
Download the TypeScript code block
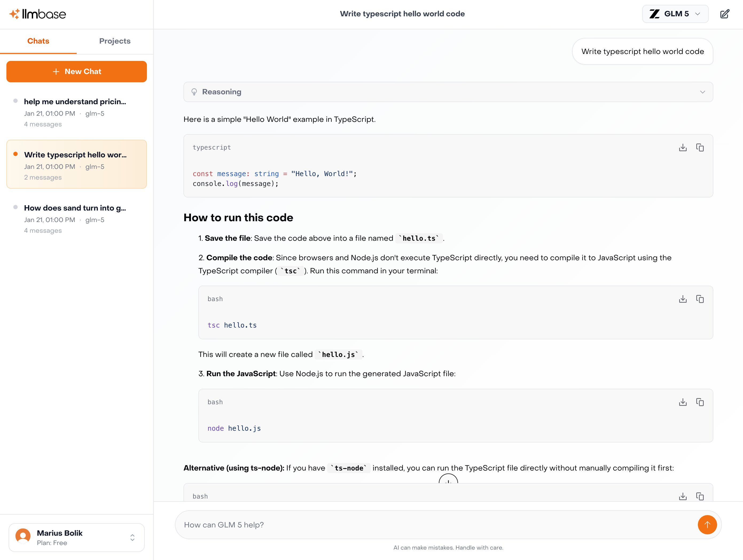pyautogui.click(x=683, y=147)
